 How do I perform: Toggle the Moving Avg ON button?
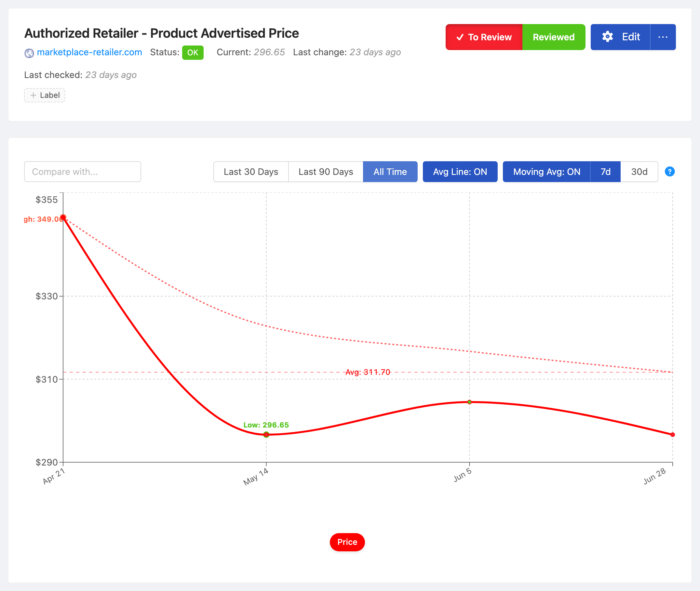pyautogui.click(x=546, y=172)
